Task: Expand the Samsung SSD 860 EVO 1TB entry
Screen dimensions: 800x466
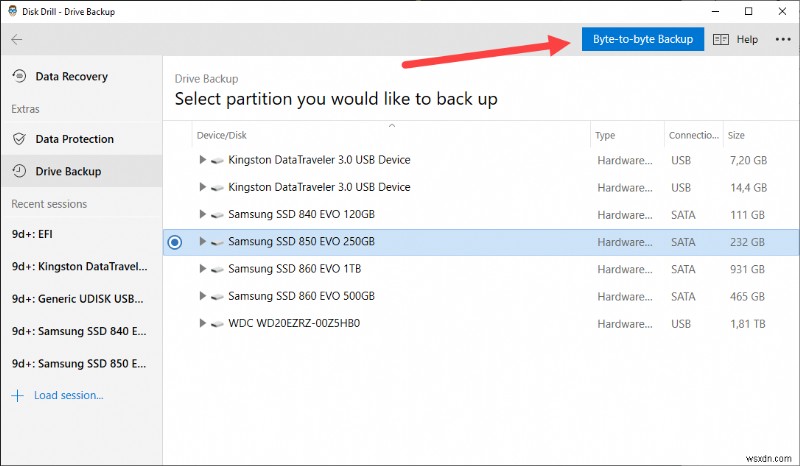Action: coord(202,269)
